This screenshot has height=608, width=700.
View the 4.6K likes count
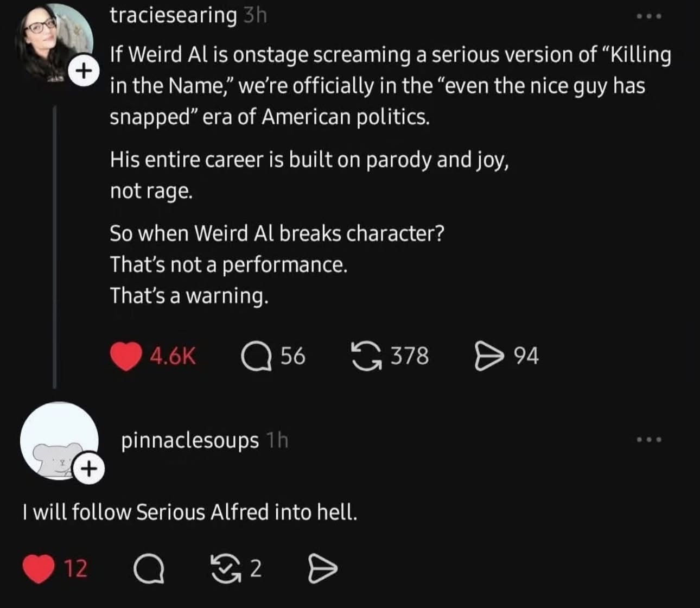[173, 356]
